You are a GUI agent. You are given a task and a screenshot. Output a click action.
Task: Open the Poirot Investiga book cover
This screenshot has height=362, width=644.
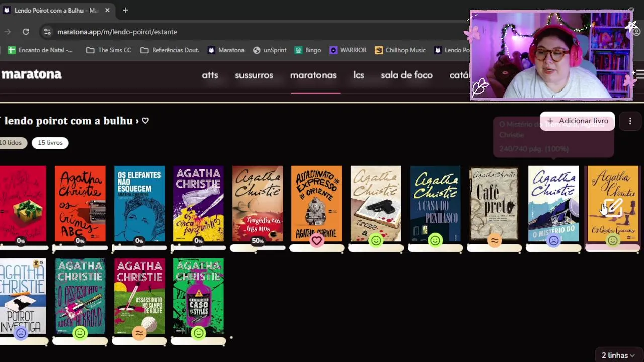(x=23, y=296)
